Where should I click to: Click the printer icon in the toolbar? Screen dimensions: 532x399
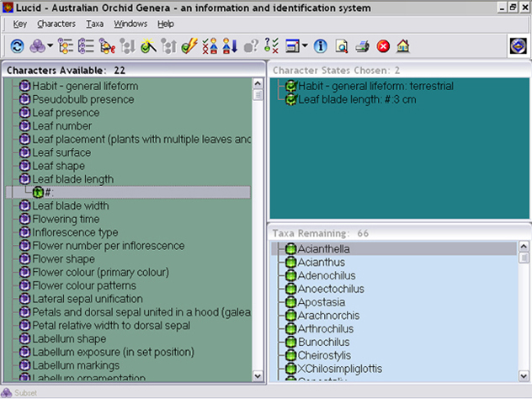362,45
